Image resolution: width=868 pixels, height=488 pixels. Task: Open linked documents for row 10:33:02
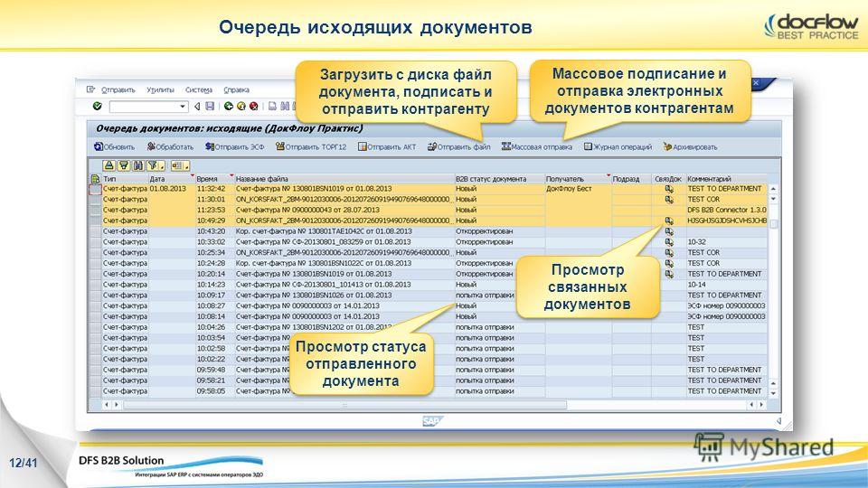coord(669,242)
